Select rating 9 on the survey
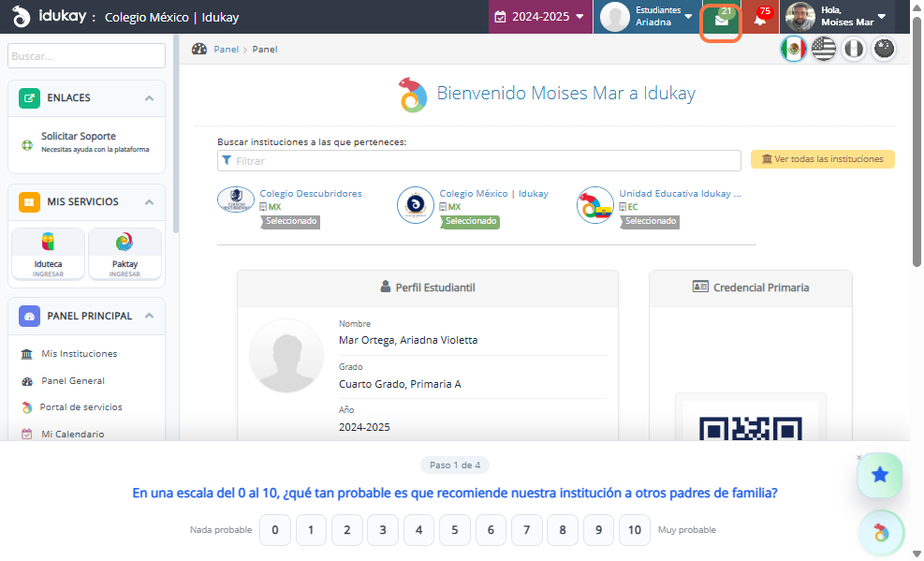 click(x=599, y=530)
